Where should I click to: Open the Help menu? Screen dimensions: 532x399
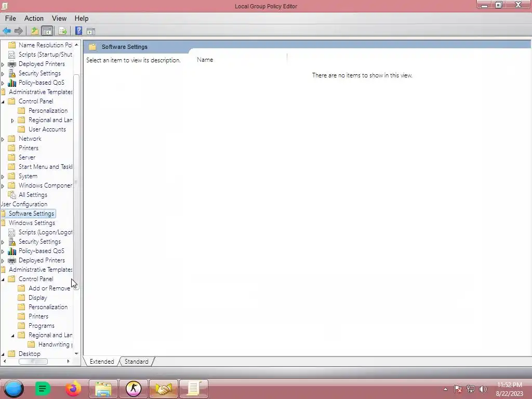82,18
